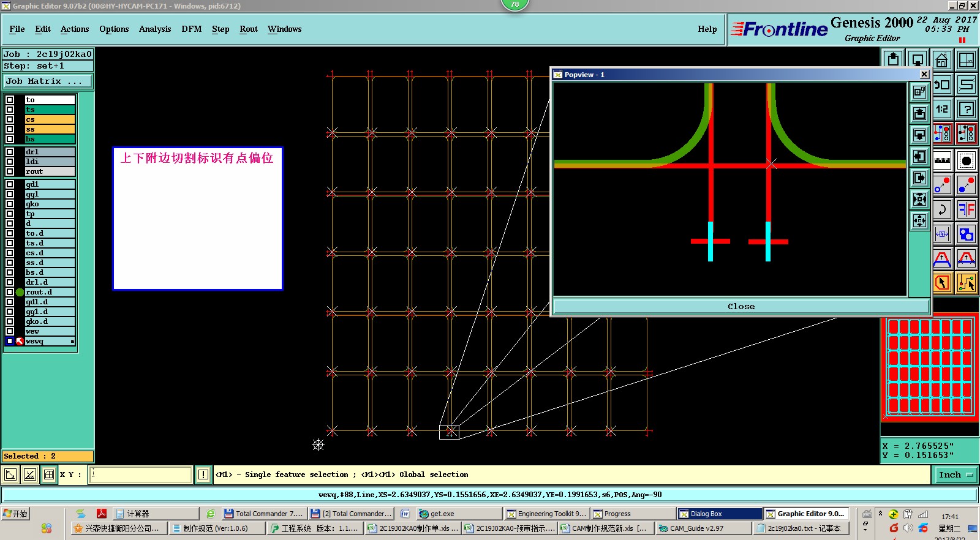Click the left traffic-light netlist icon
The image size is (980, 540).
coord(942,133)
